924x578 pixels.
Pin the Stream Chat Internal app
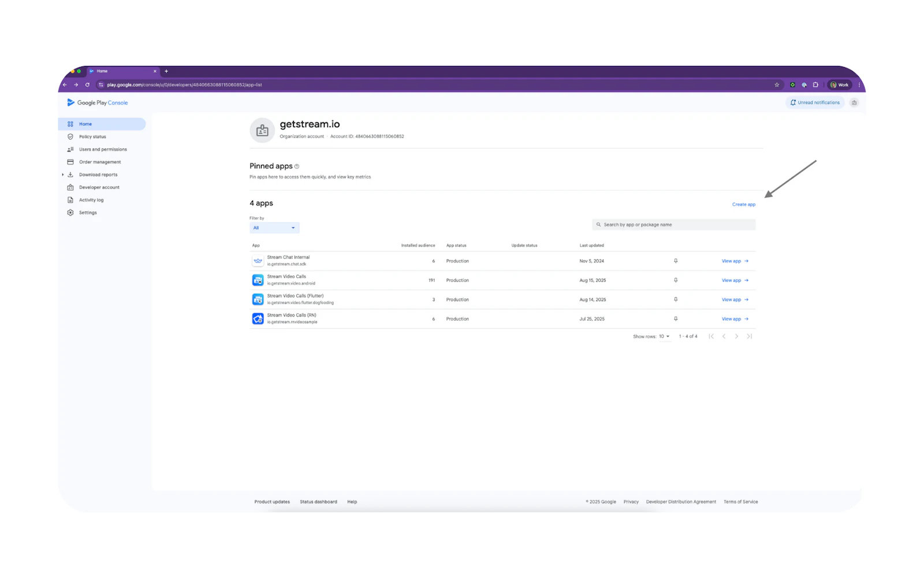click(676, 261)
